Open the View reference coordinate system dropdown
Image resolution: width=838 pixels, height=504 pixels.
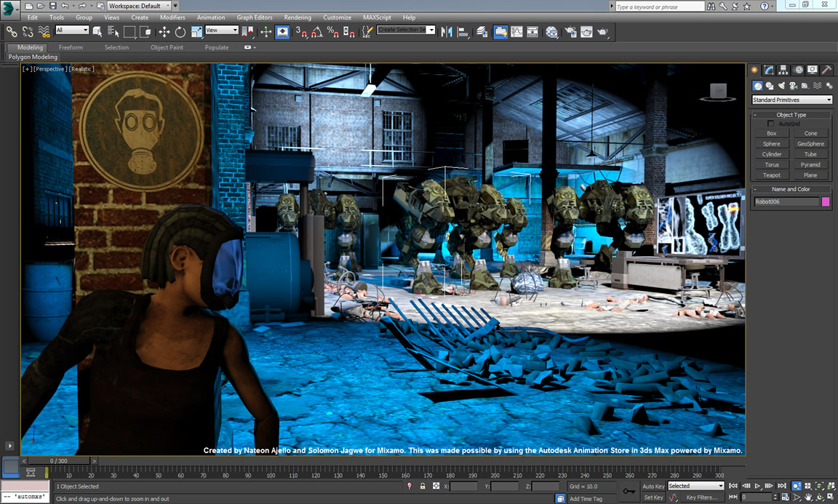click(x=222, y=31)
